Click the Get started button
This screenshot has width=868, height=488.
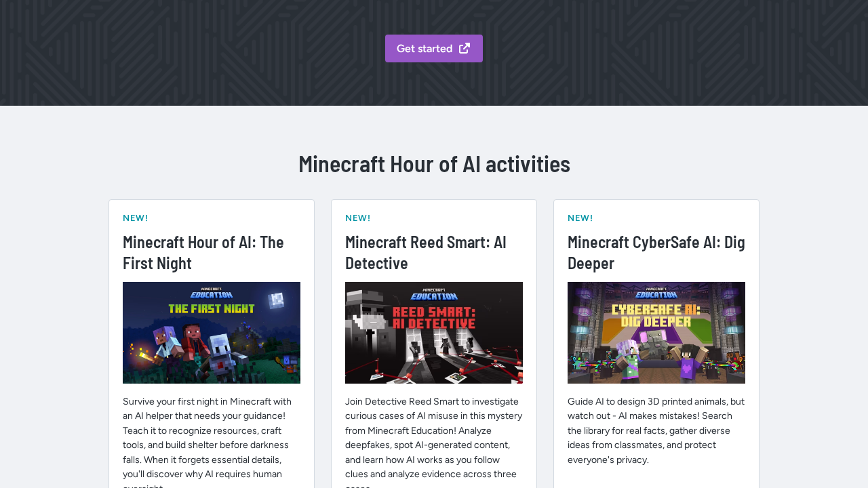coord(434,49)
